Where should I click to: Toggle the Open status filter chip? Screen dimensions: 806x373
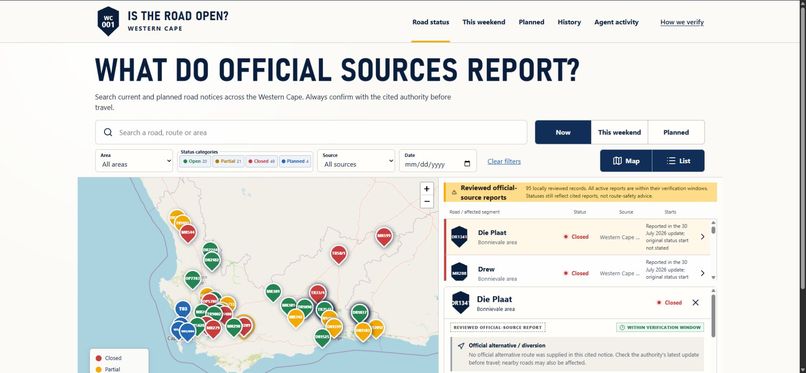tap(195, 161)
